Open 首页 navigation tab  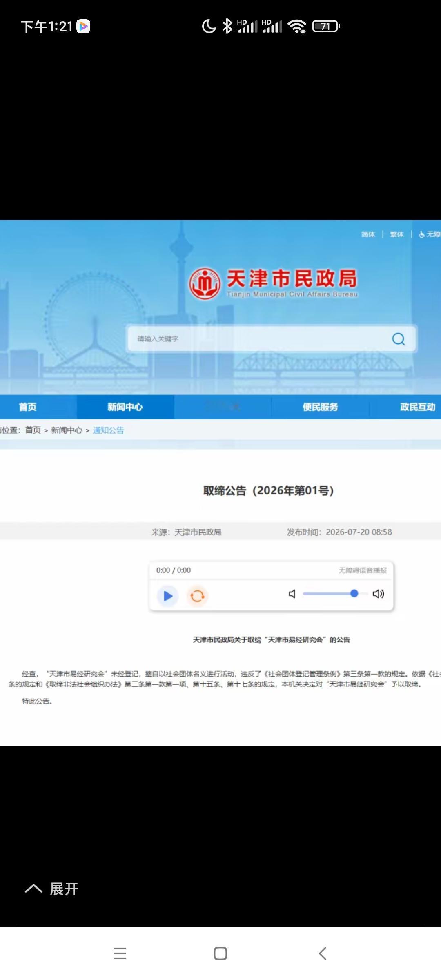(x=28, y=407)
